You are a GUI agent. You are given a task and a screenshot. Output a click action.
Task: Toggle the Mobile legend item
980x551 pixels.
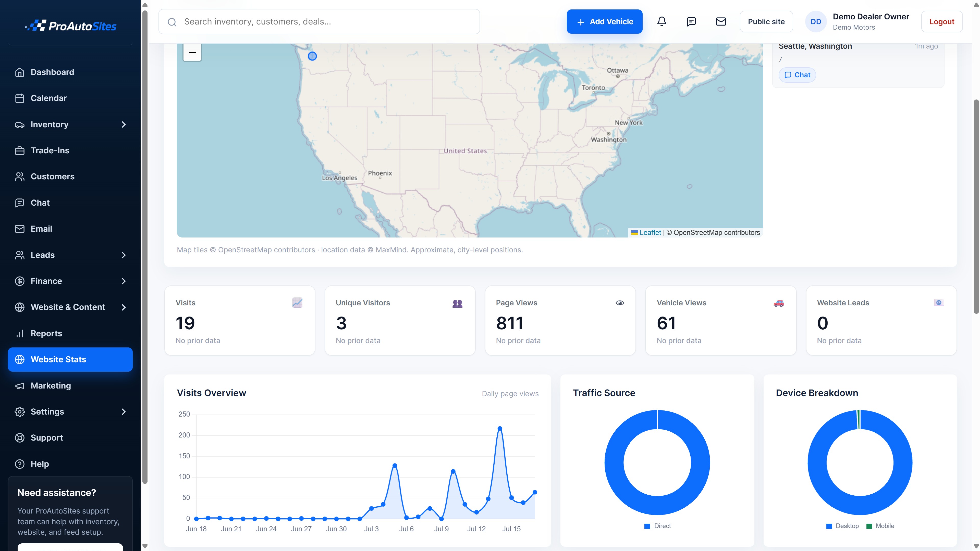[x=880, y=526]
